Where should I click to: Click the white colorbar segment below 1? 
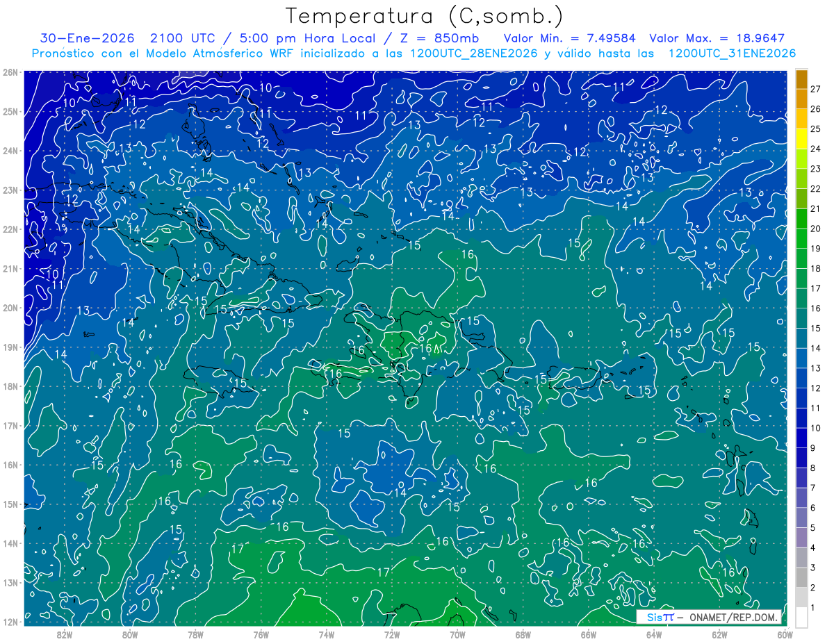pyautogui.click(x=802, y=617)
